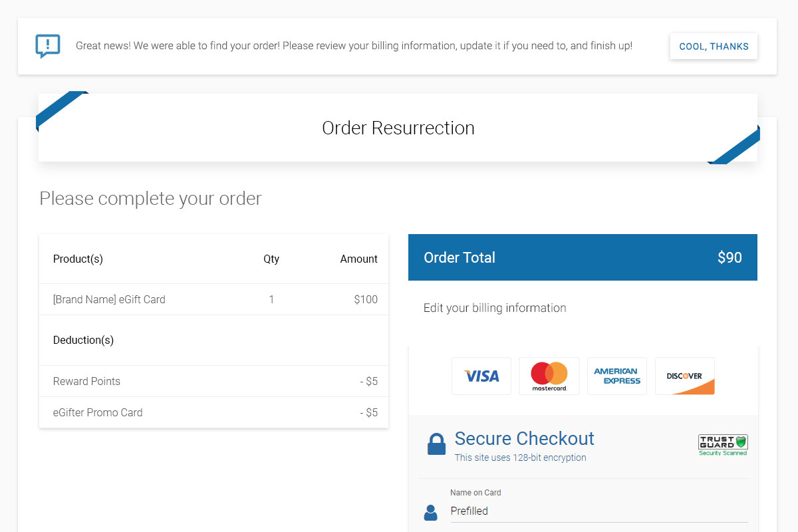Select the Discover card logo
This screenshot has width=798, height=532.
tap(685, 376)
